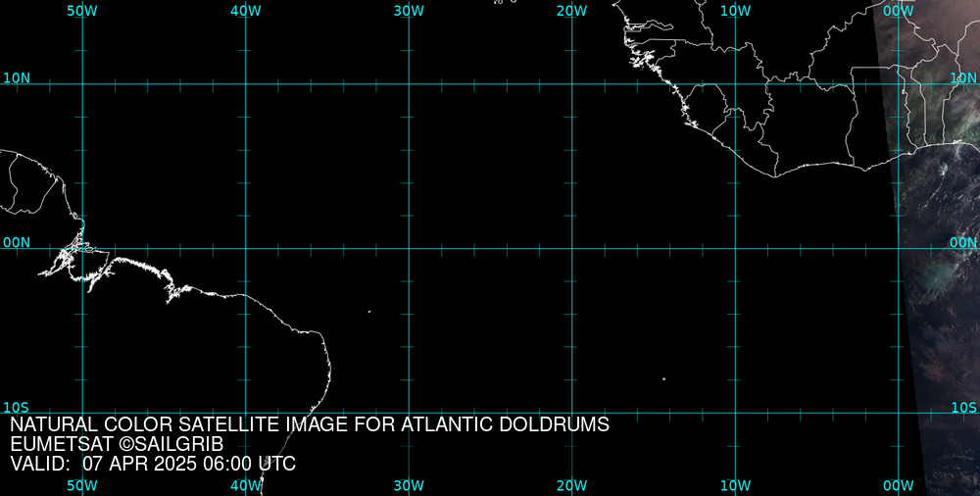Click the 'NATURAL COLOR SATELLITE IMAGE FOR ATLANTIC DOLDRUMS' title

[310, 424]
